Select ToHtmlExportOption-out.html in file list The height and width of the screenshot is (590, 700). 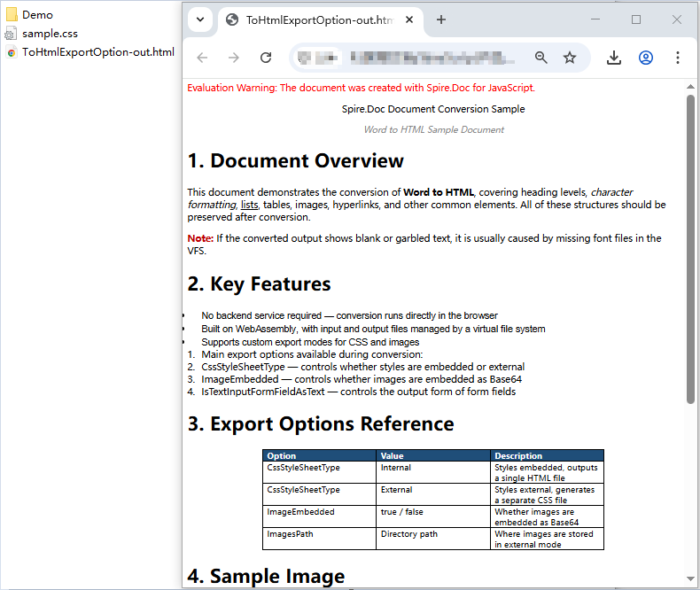pyautogui.click(x=90, y=52)
